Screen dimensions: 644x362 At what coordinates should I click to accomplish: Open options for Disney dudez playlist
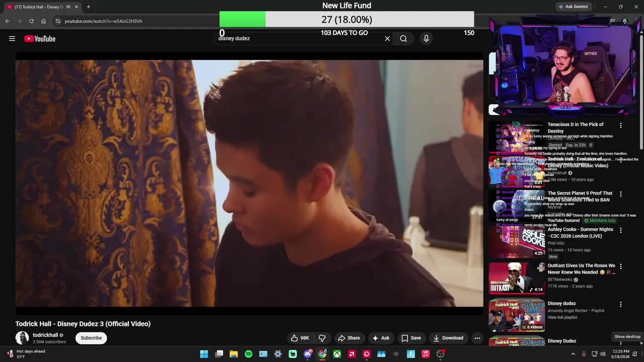pos(620,304)
